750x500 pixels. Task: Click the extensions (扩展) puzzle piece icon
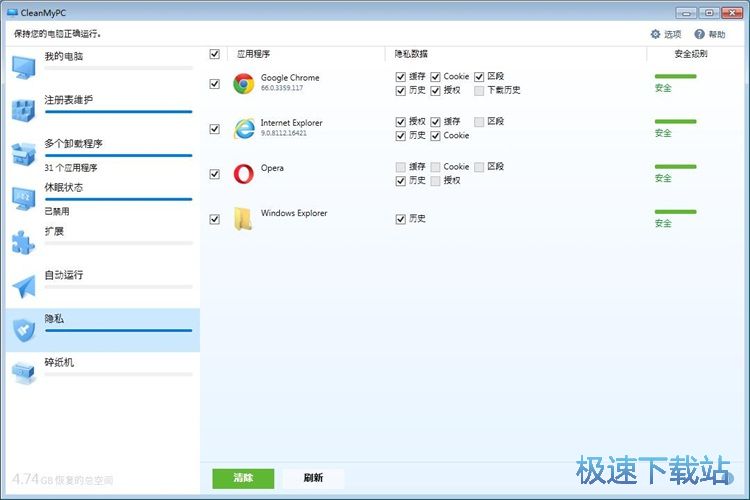[23, 242]
